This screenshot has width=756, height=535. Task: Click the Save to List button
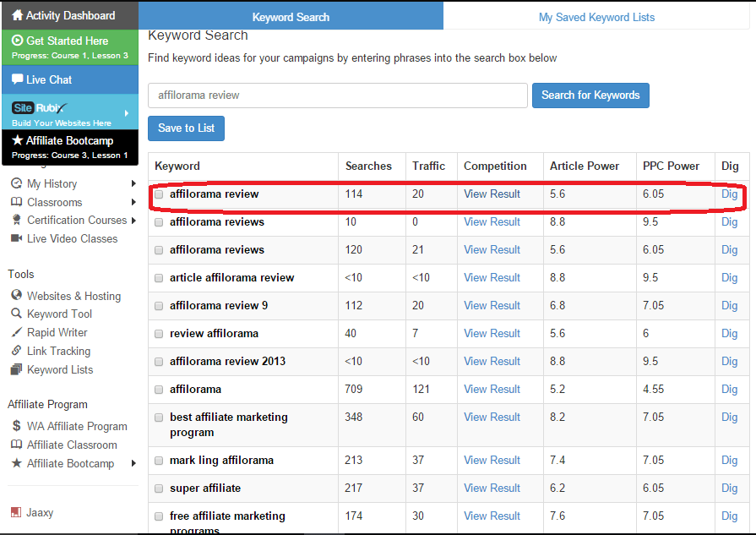[x=186, y=128]
